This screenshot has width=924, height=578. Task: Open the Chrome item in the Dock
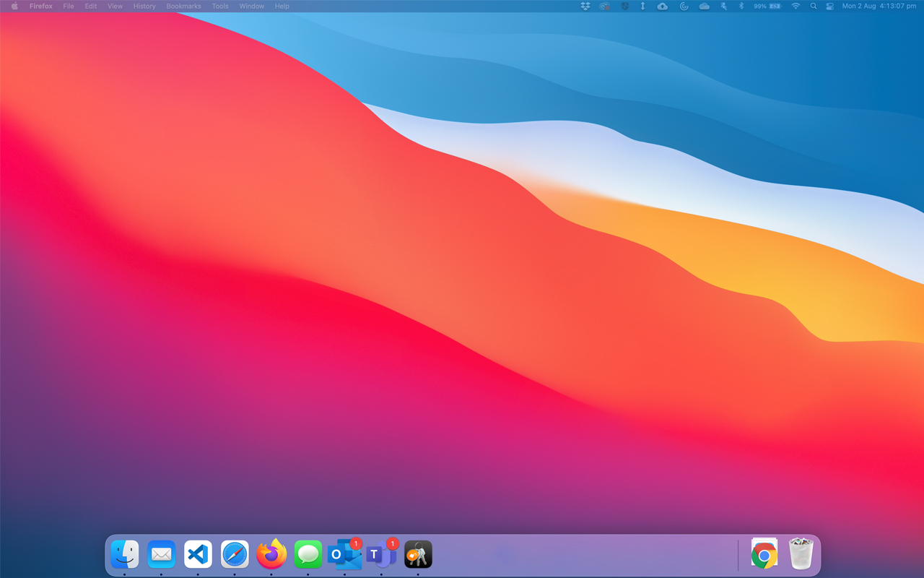click(x=764, y=553)
